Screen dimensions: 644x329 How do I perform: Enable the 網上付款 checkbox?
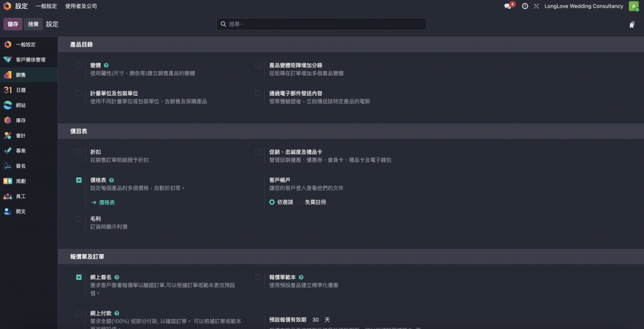[x=79, y=313]
